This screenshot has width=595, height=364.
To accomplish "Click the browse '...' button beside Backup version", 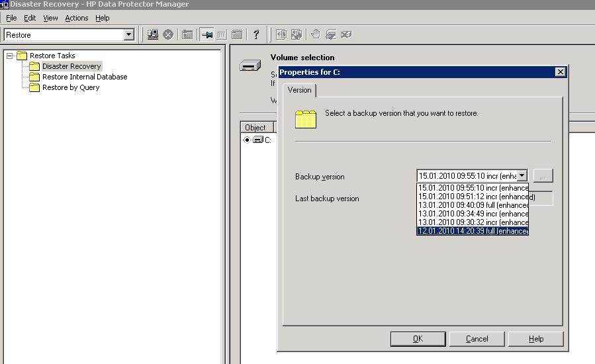I will (543, 176).
